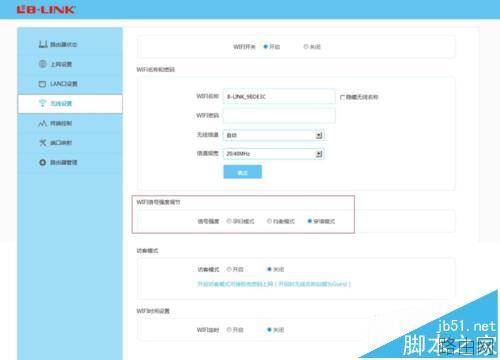Select the first signal strength mode
The width and height of the screenshot is (500, 360).
[x=229, y=221]
